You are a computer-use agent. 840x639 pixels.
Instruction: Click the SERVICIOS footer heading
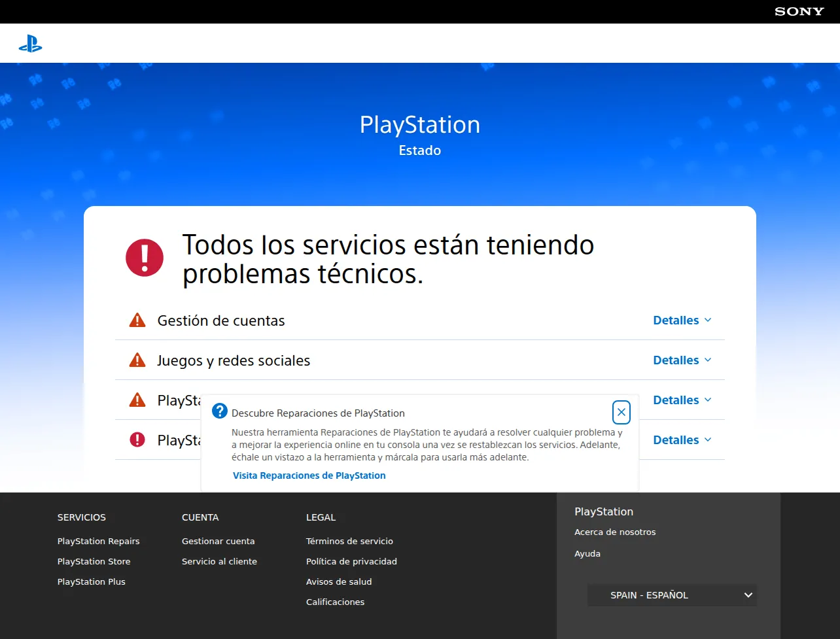(82, 517)
